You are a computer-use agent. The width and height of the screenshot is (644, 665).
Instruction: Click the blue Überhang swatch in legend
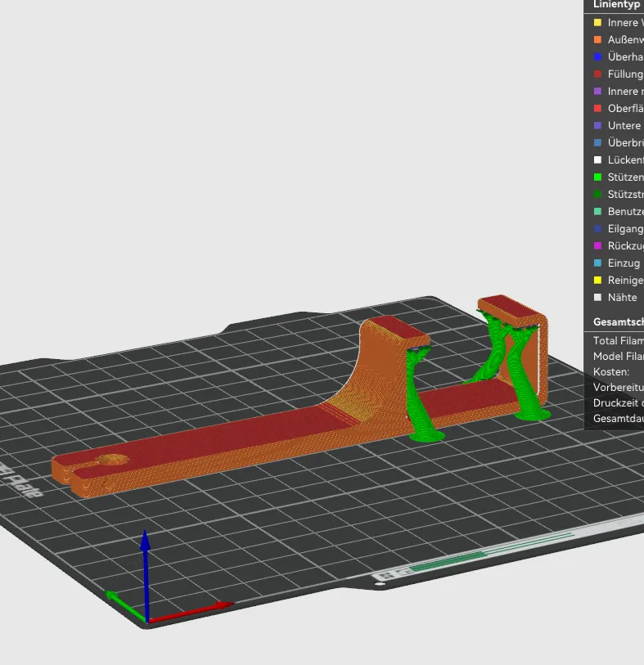click(x=597, y=57)
